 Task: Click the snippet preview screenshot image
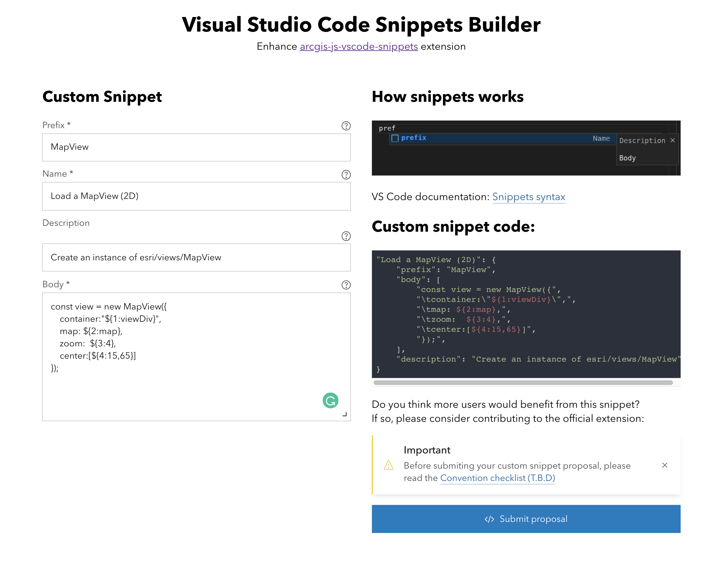[x=526, y=148]
